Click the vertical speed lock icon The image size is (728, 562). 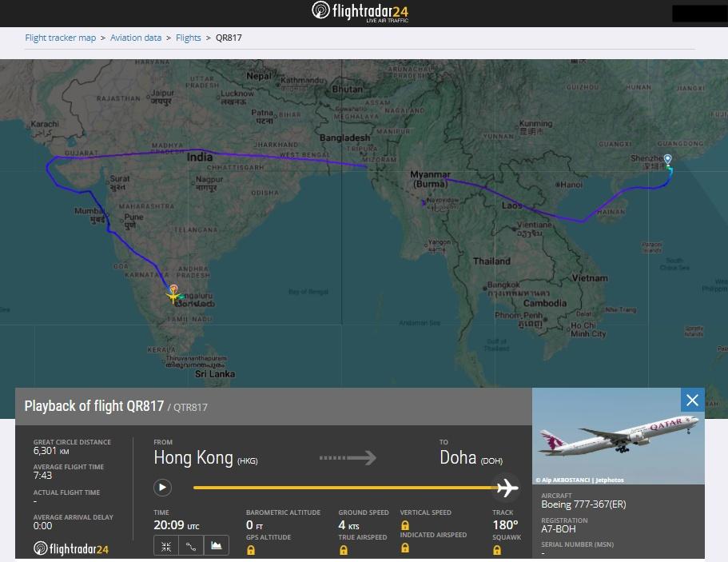tap(405, 525)
